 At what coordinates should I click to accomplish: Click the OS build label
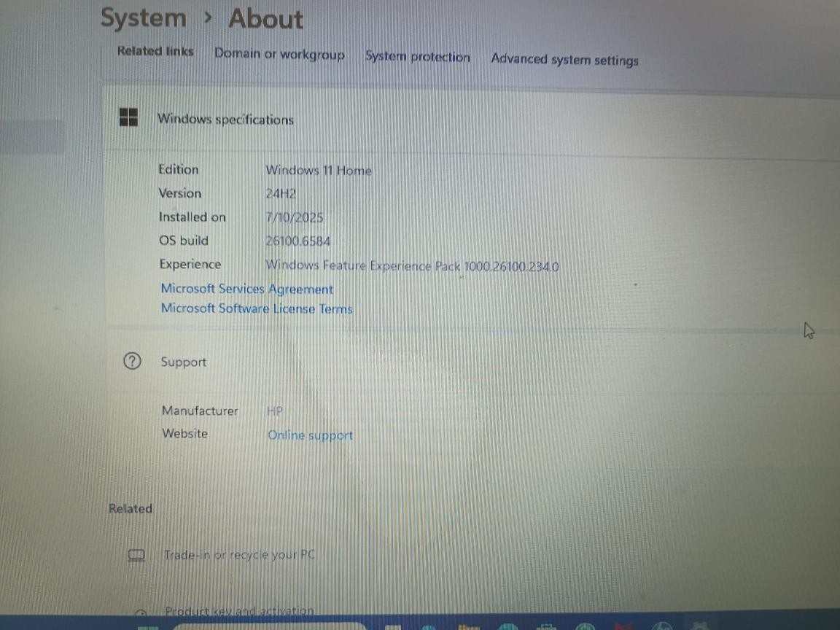click(184, 241)
